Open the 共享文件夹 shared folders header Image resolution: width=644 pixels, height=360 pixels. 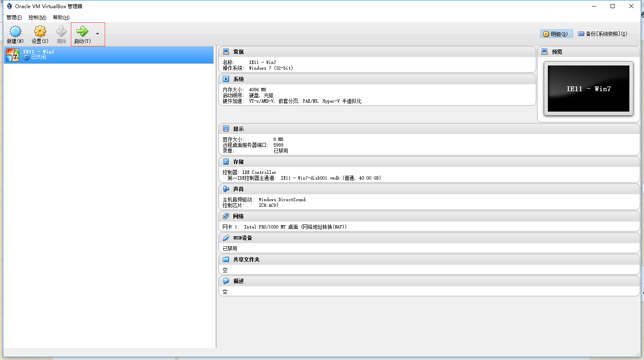pyautogui.click(x=429, y=259)
